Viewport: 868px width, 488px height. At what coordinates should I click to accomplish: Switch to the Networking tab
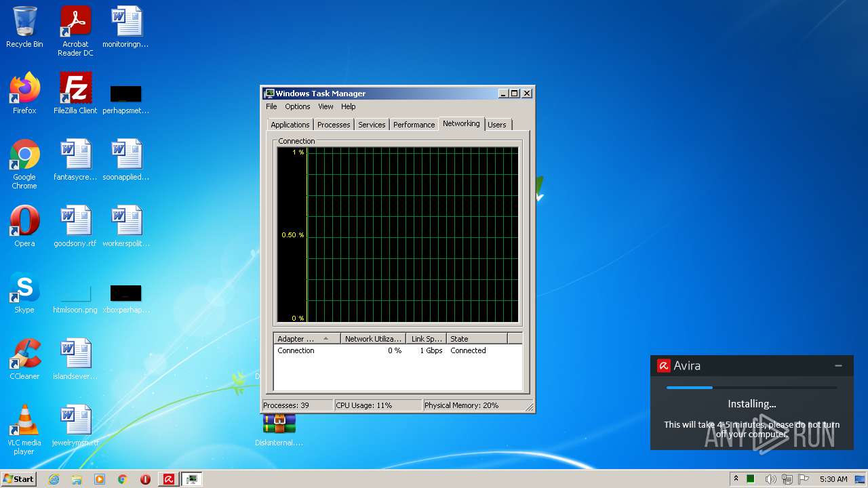click(x=461, y=123)
